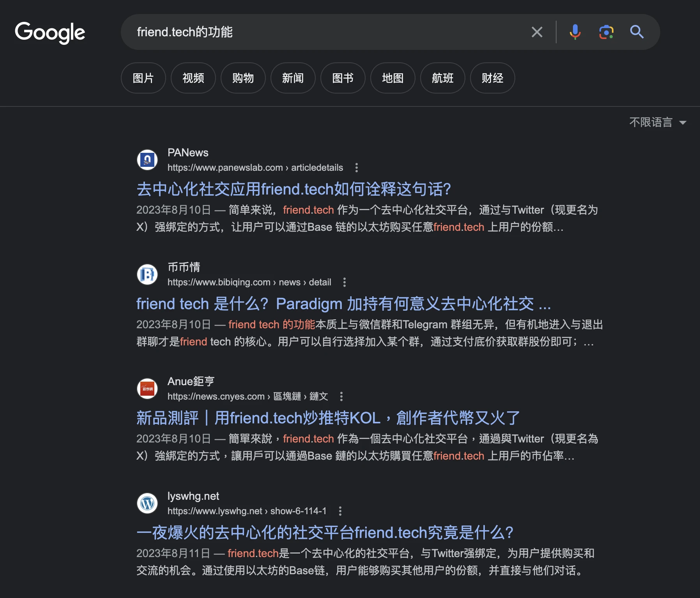Switch to the 图片 results tab
This screenshot has height=598, width=700.
tap(143, 78)
